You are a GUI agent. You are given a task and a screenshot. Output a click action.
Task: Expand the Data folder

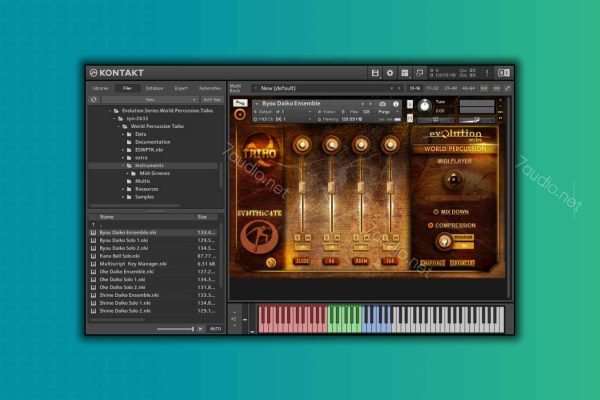(123, 134)
